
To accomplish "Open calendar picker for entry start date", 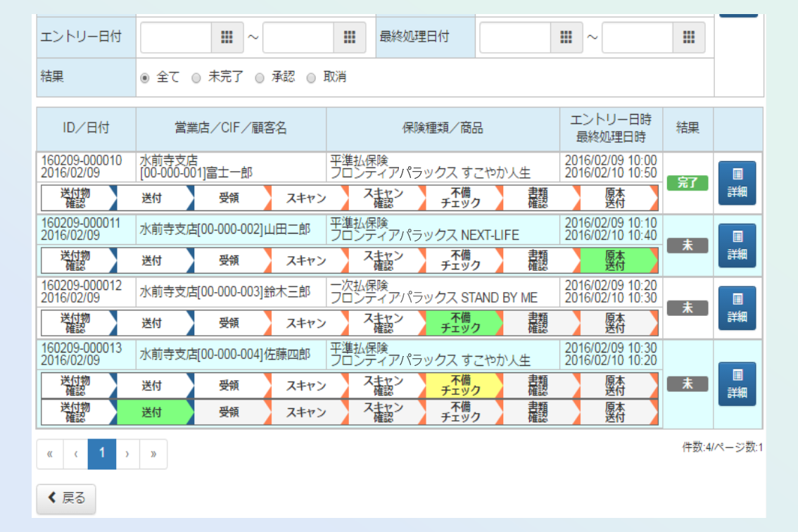I will point(227,38).
